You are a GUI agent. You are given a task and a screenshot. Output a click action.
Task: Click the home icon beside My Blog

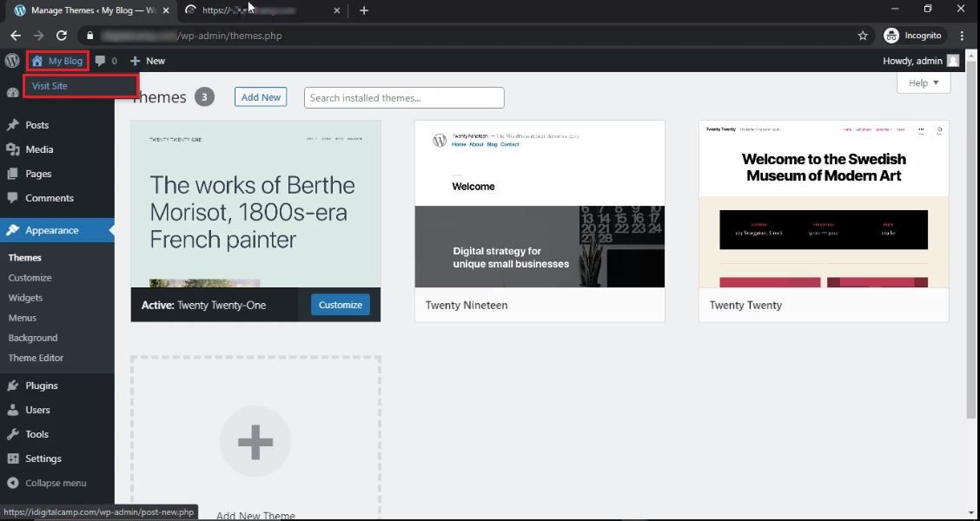coord(37,61)
